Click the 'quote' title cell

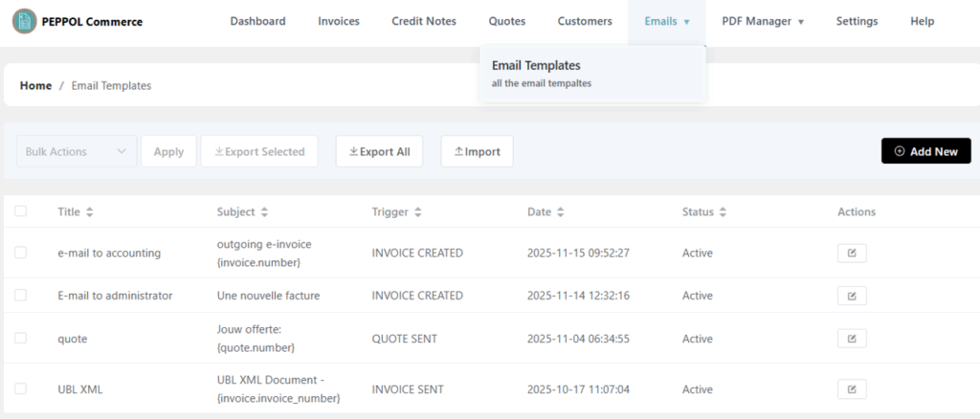pos(73,339)
